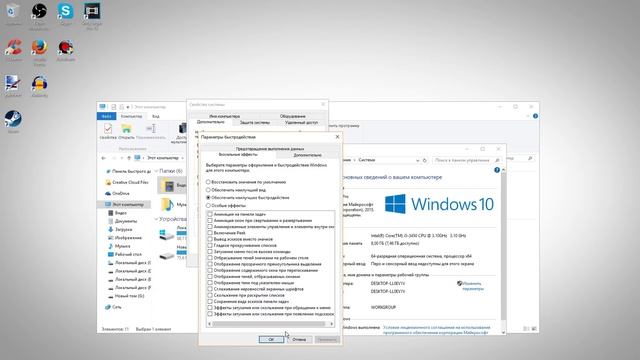Open Удаленный доступ tab in System Properties

coord(301,122)
